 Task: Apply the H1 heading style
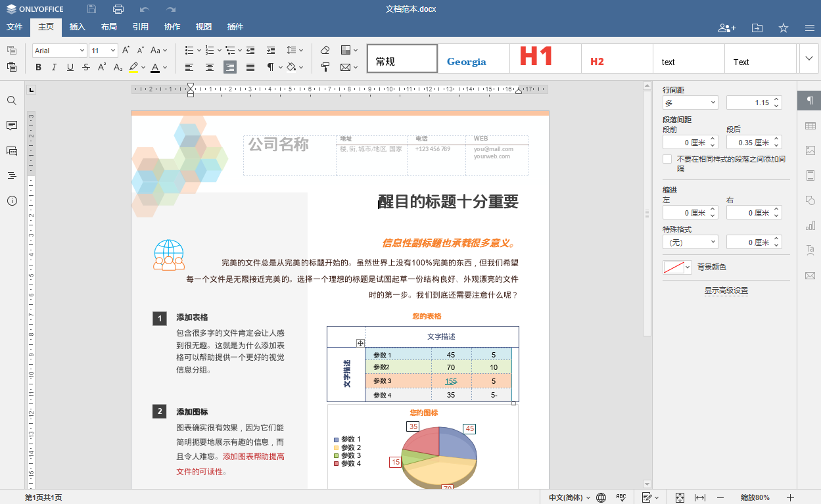545,58
